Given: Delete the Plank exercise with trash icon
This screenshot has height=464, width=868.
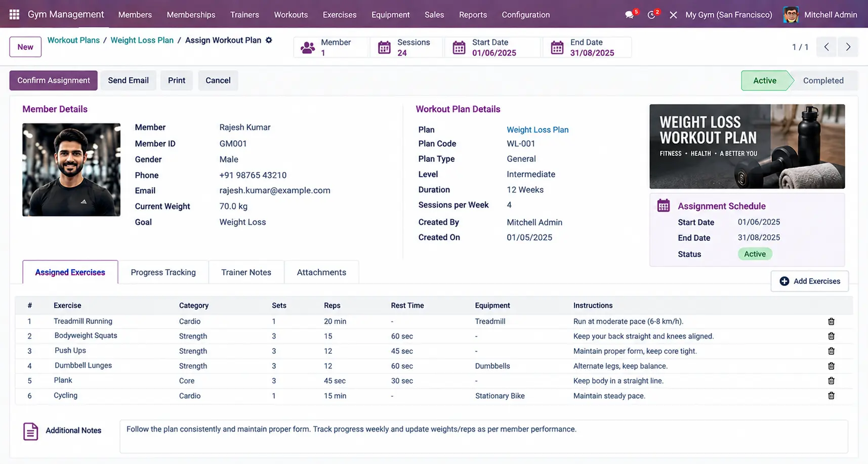Looking at the screenshot, I should click(x=831, y=381).
